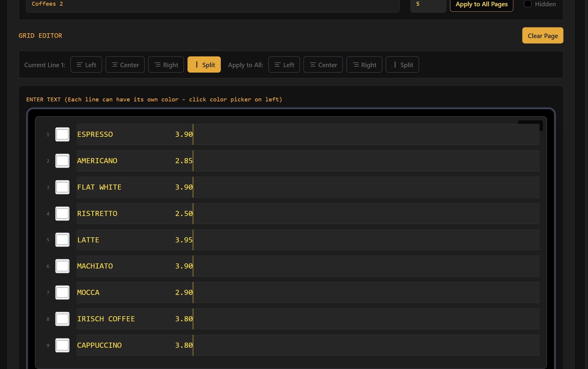Select Split alignment for current line
The image size is (588, 369).
click(204, 65)
